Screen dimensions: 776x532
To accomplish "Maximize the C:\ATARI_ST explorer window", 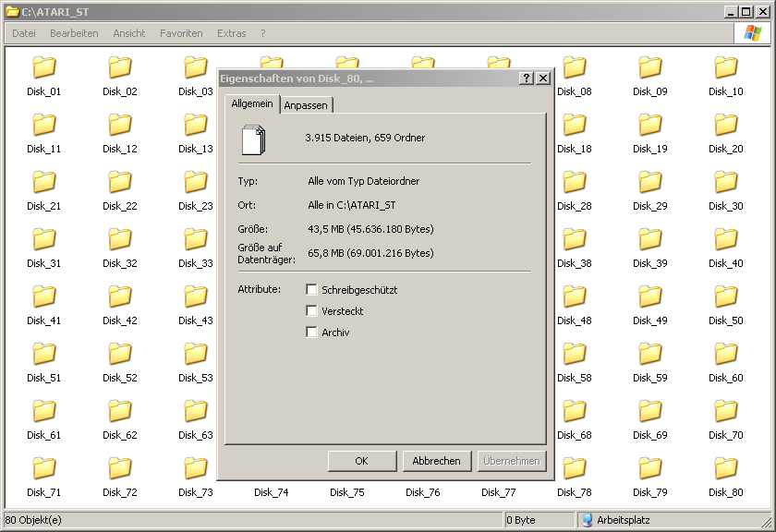I will point(746,12).
